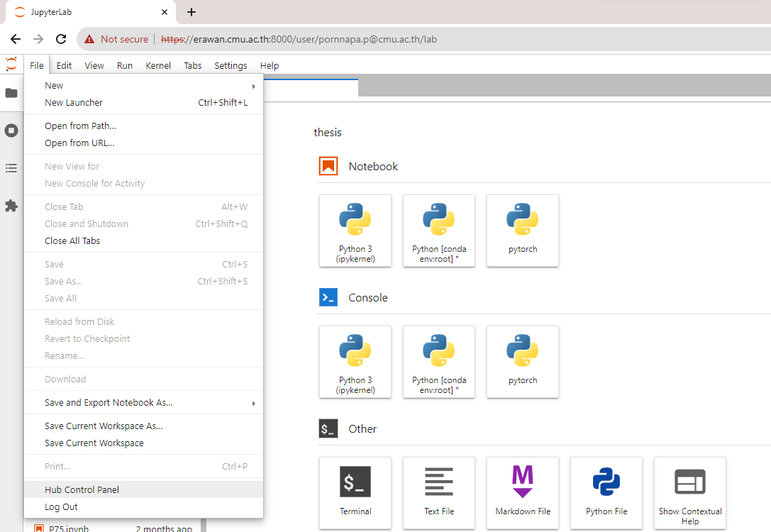Select the JupyterLab browser tab
This screenshot has width=771, height=532.
[x=91, y=12]
